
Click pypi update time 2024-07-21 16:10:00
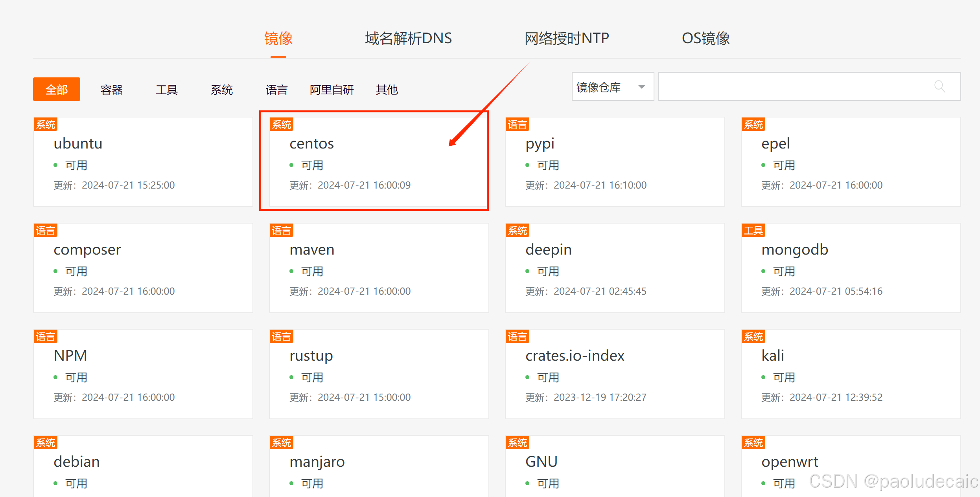[x=600, y=185]
